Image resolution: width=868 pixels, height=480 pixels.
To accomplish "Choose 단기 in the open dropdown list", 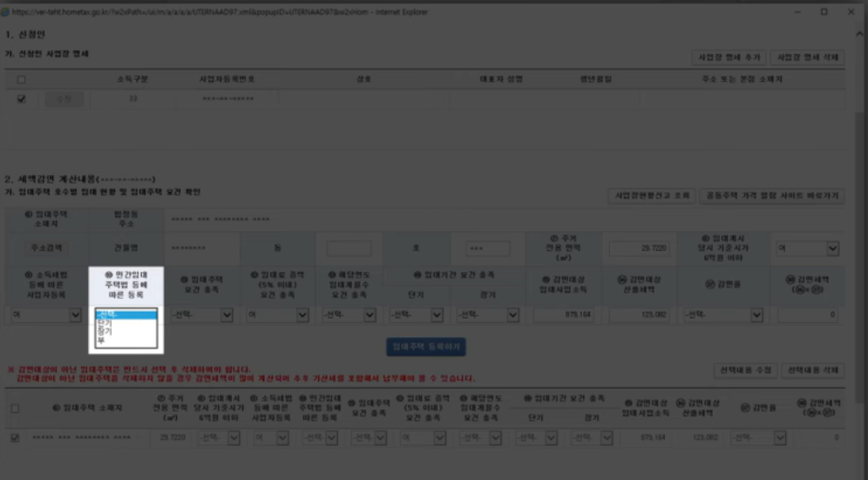I will click(125, 323).
